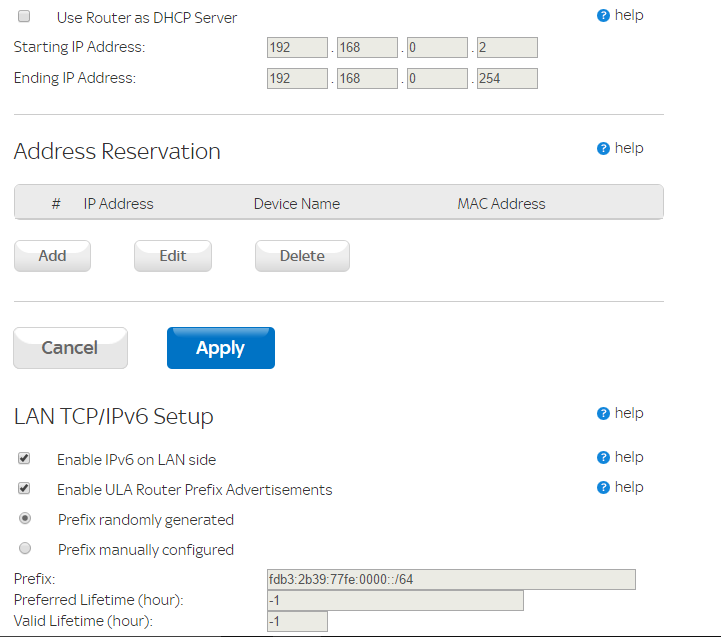
Task: Click the IPv6 Prefix input field
Action: [x=451, y=579]
